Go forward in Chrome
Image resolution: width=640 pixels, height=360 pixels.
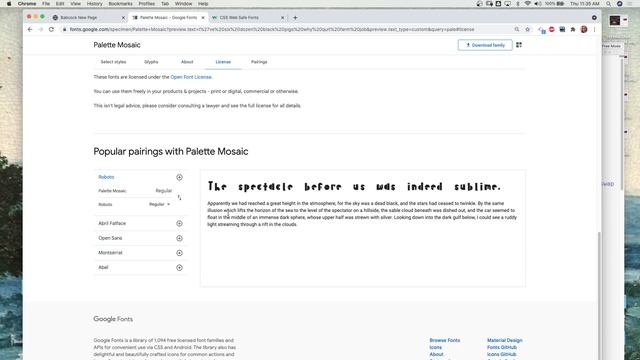click(x=40, y=29)
